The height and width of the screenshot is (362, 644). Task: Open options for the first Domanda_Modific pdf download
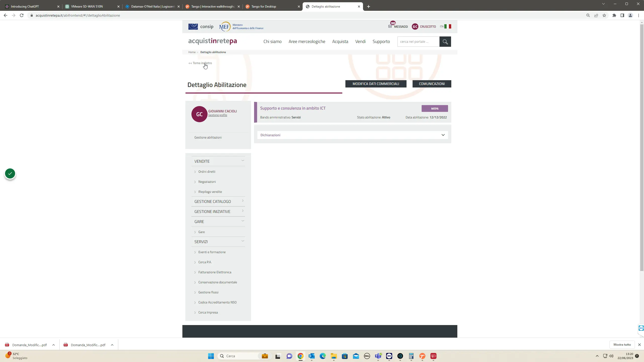(x=54, y=345)
